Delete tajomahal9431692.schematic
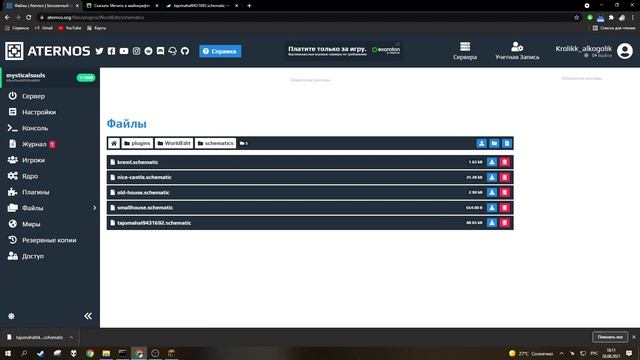 coord(504,222)
